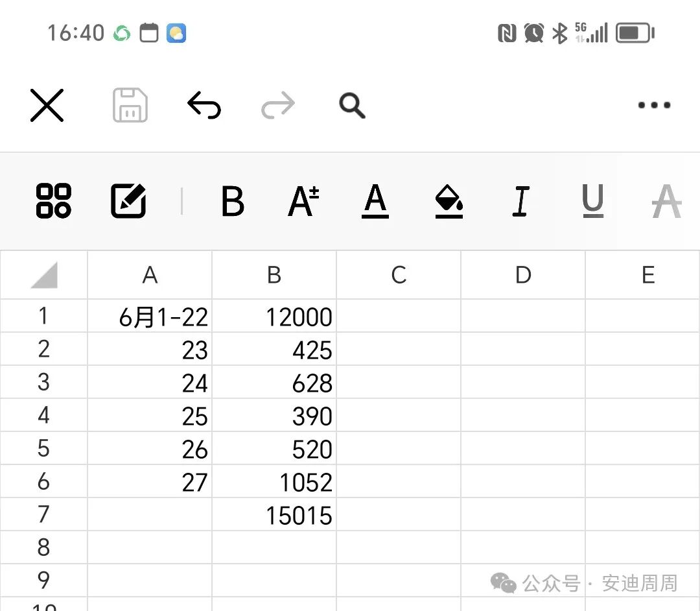Select row 8 header
Viewport: 700px width, 611px height.
tap(43, 547)
